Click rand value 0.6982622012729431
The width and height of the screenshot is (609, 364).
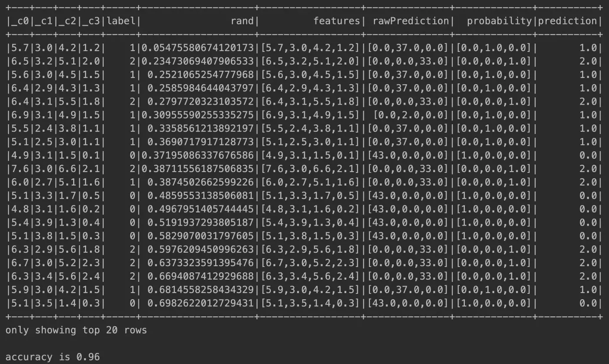201,303
